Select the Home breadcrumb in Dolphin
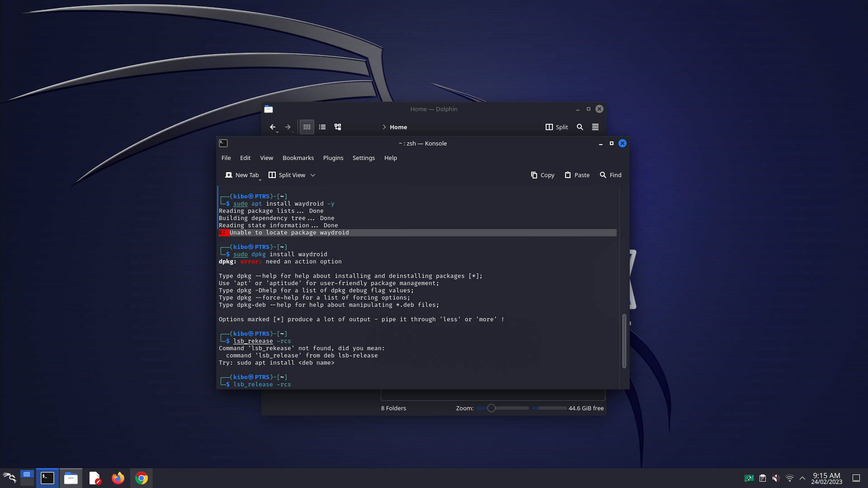Screen dimensions: 868x488 (x=398, y=127)
